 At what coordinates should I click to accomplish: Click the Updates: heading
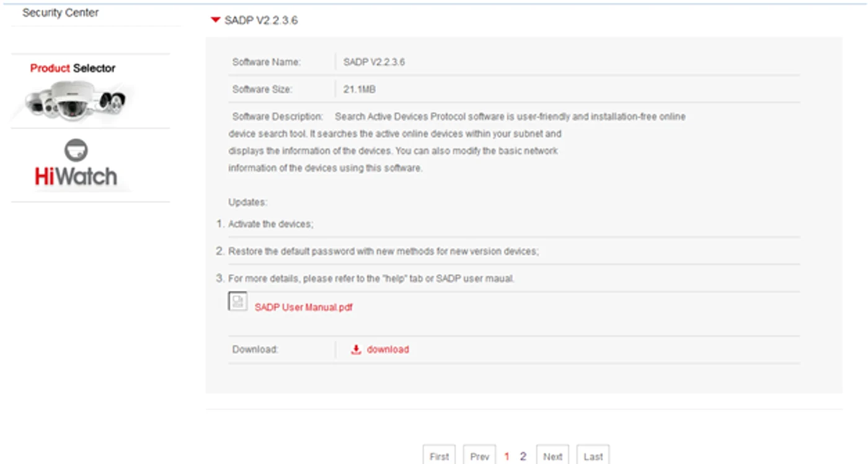click(x=248, y=202)
